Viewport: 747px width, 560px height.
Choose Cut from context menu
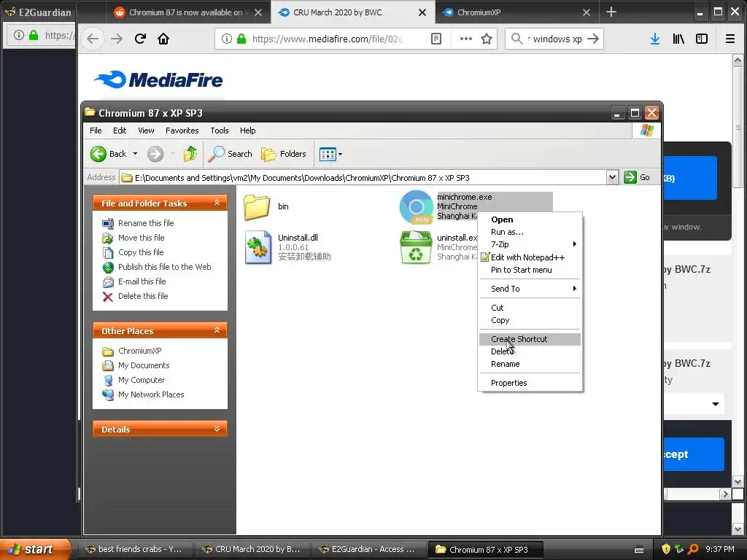pos(530,308)
